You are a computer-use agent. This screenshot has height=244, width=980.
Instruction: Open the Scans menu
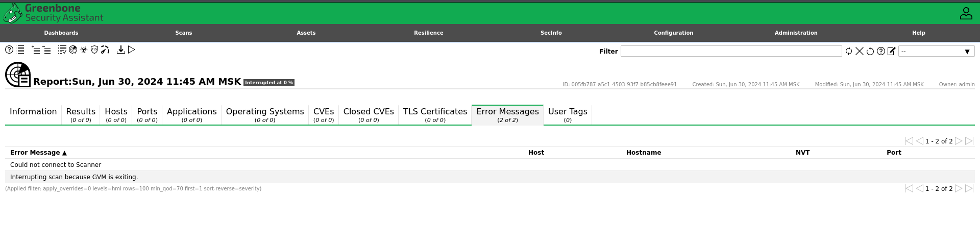[x=184, y=33]
